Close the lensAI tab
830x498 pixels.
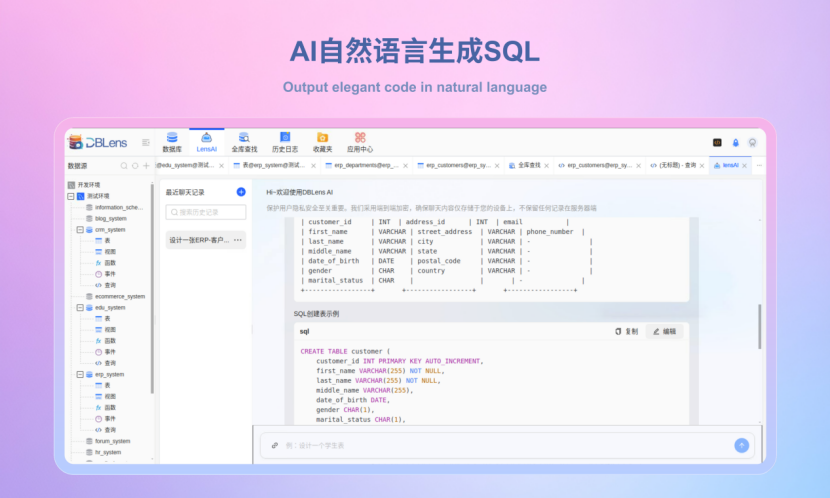(x=744, y=166)
